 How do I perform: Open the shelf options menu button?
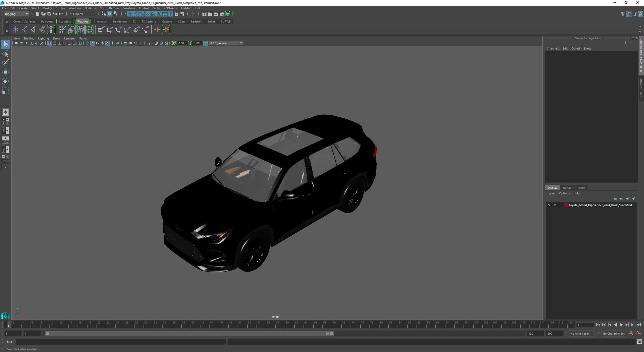coord(7,30)
